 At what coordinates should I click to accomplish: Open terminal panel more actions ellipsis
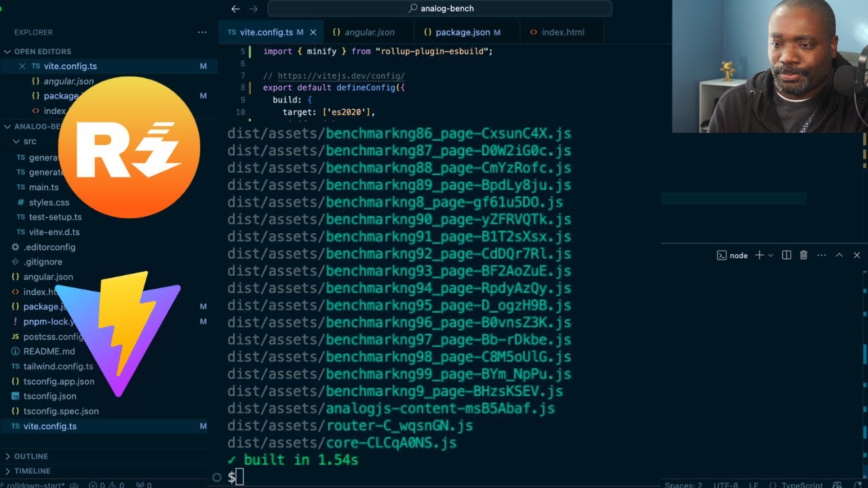tap(822, 255)
